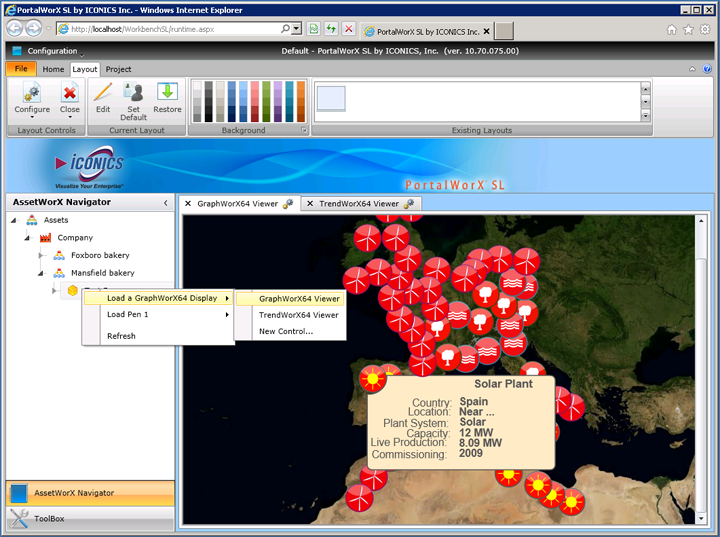
Task: Select the existing layout thumbnail
Action: [331, 98]
